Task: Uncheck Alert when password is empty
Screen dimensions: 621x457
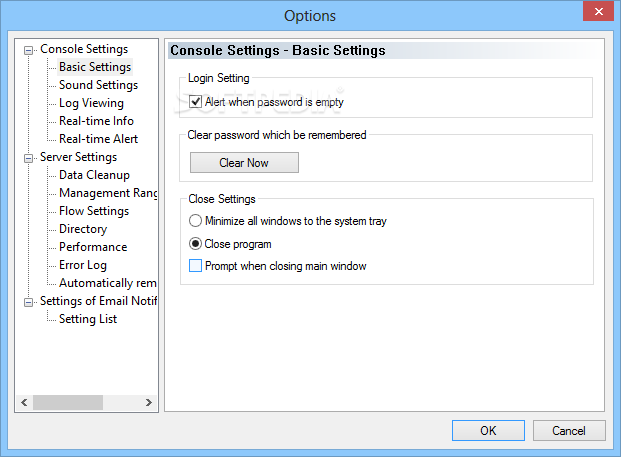Action: (x=196, y=101)
